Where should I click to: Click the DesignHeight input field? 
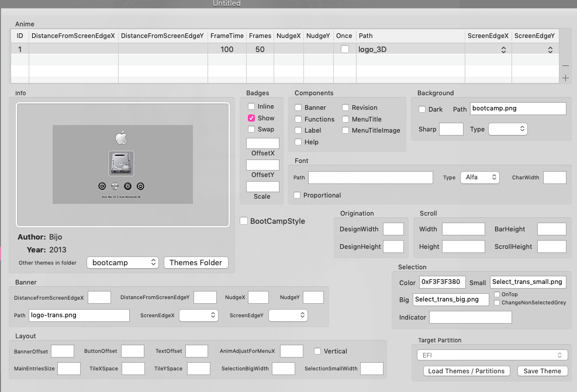[393, 247]
